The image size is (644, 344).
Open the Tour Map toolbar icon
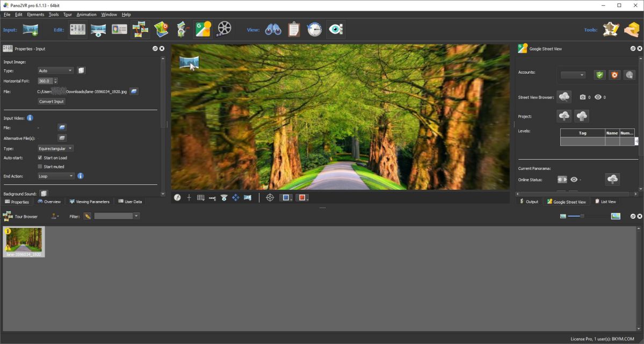click(162, 30)
